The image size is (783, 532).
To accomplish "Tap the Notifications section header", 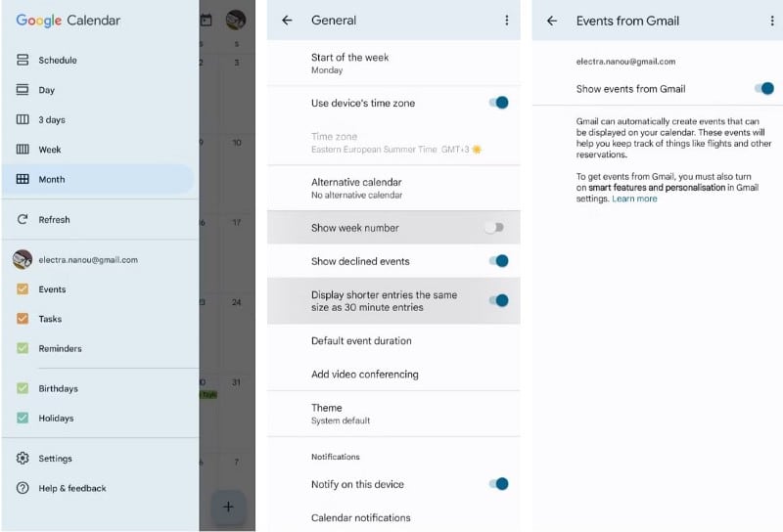I will (x=335, y=457).
